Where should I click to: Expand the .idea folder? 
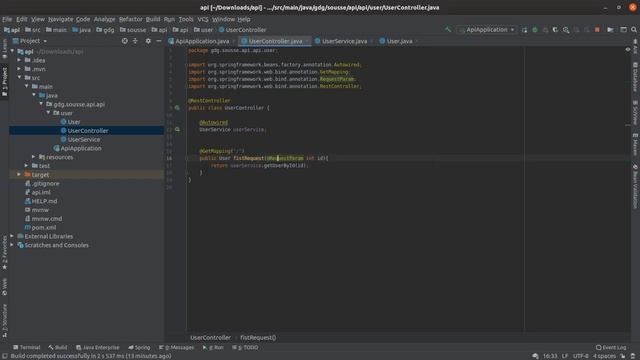point(19,60)
